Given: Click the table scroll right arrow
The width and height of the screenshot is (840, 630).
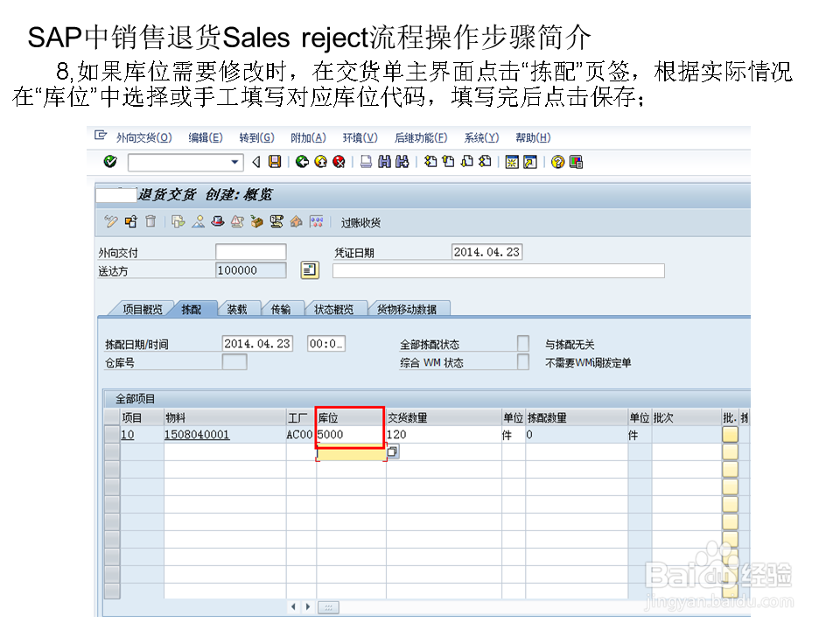Looking at the screenshot, I should [308, 607].
